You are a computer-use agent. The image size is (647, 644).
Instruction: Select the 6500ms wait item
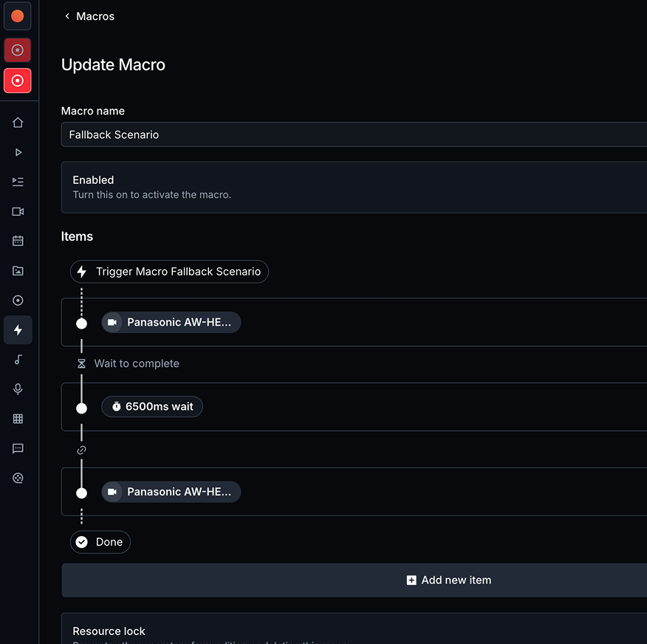click(x=152, y=407)
